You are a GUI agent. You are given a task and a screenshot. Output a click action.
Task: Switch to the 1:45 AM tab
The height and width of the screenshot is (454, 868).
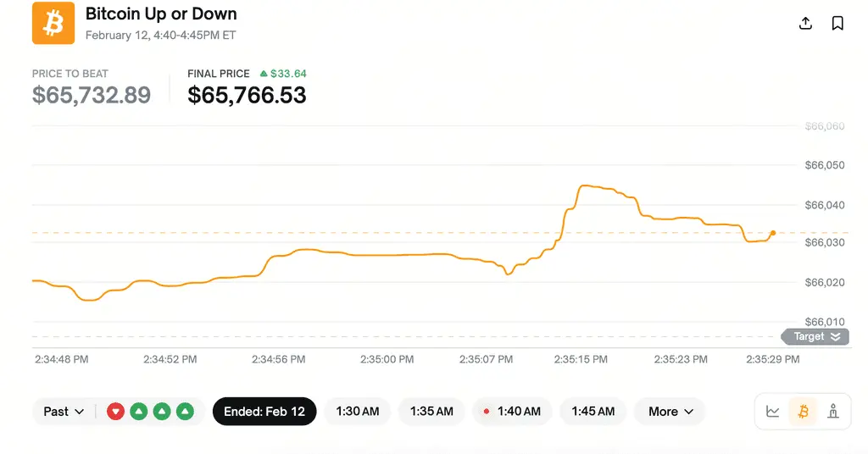pos(593,412)
